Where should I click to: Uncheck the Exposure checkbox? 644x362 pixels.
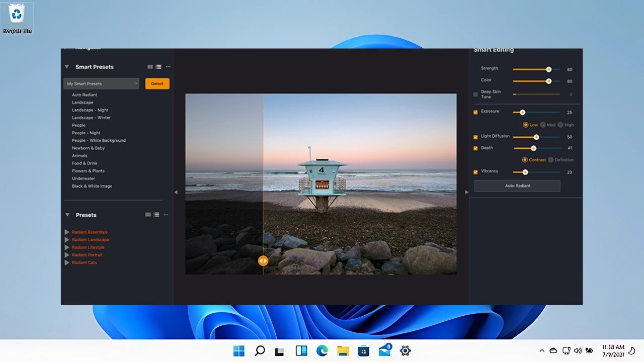(475, 112)
